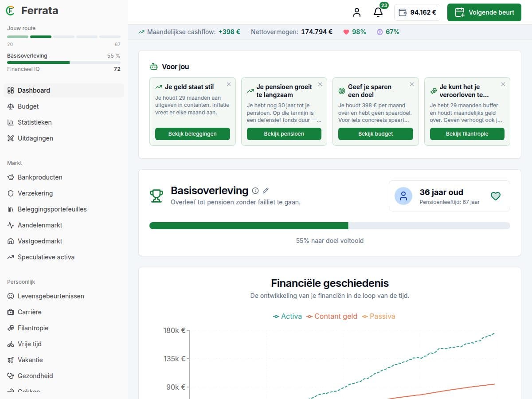Click the sidebar Basisoverleving progress bar
Screen dimensions: 532x399
pyautogui.click(x=64, y=63)
